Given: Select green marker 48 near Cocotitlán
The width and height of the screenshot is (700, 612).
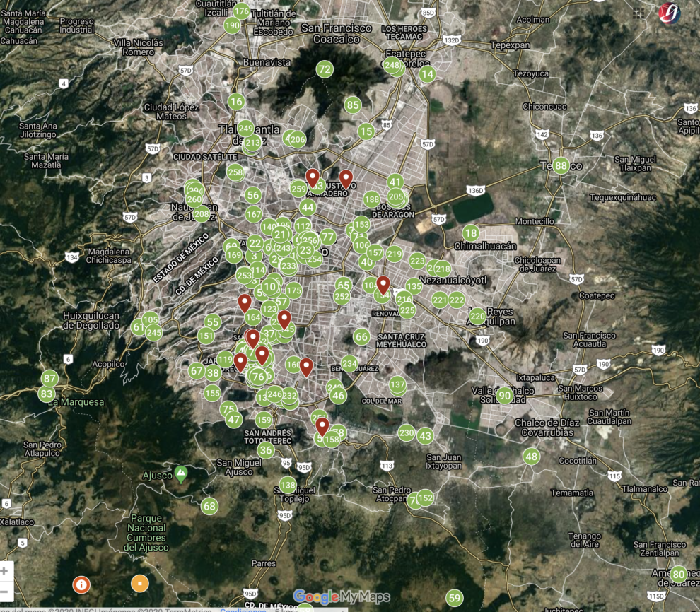Looking at the screenshot, I should [x=531, y=457].
